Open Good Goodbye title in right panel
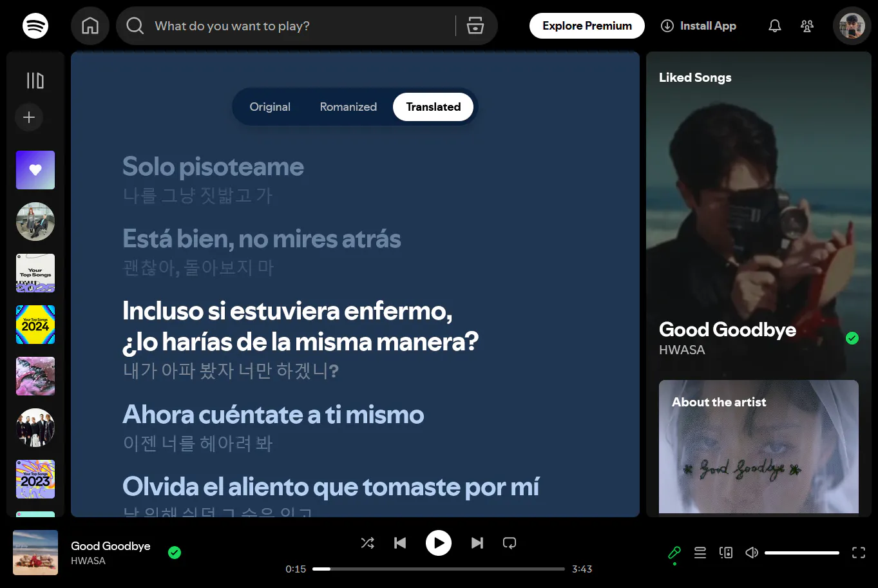Viewport: 878px width, 588px height. tap(727, 330)
